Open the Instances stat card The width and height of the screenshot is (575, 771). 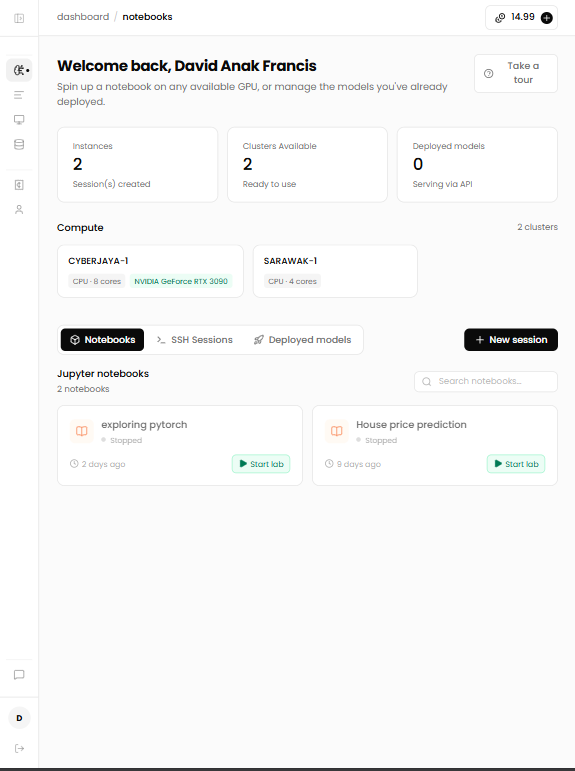[x=138, y=165]
